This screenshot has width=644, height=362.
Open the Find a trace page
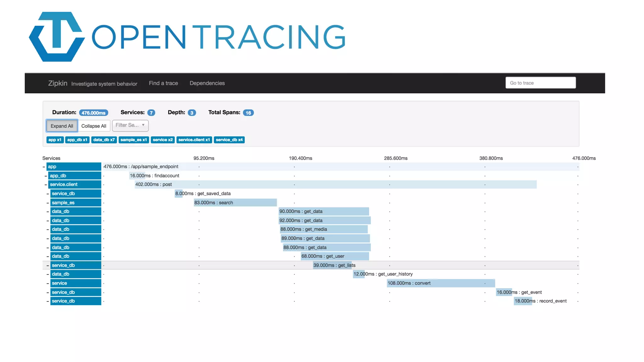[x=163, y=83]
